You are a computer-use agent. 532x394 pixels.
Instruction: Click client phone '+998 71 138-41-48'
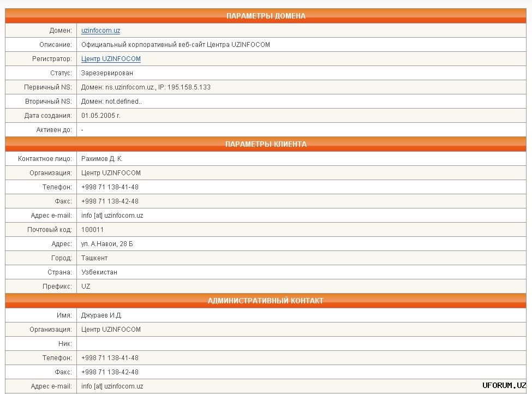[x=110, y=187]
